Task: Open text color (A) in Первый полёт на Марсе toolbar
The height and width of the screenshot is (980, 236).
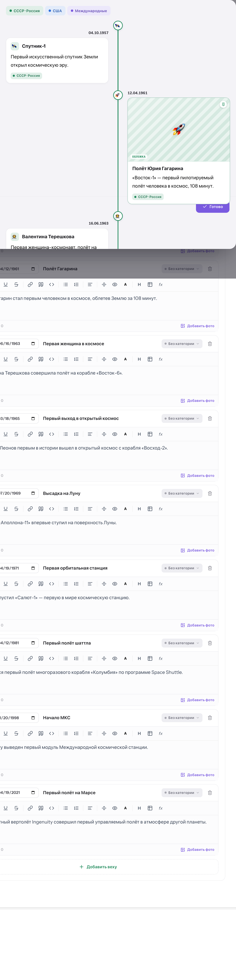Action: (x=125, y=808)
